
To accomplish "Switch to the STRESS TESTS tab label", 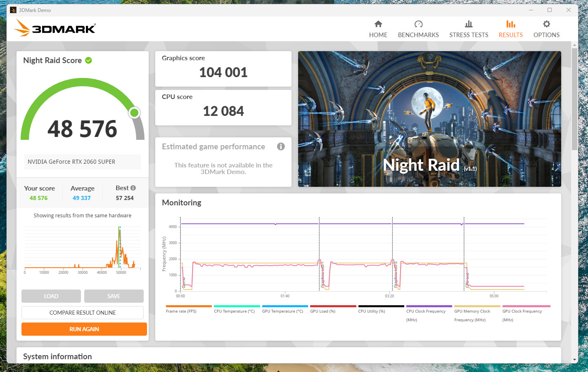I will click(x=469, y=35).
